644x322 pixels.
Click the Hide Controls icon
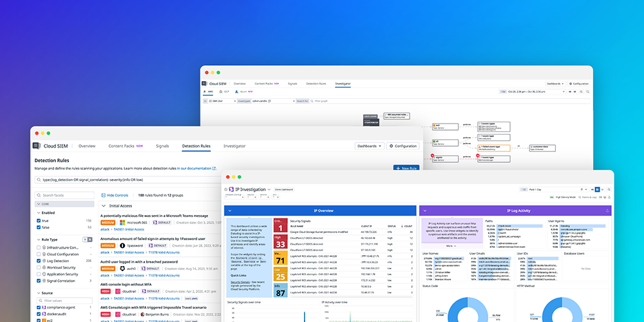click(x=103, y=194)
